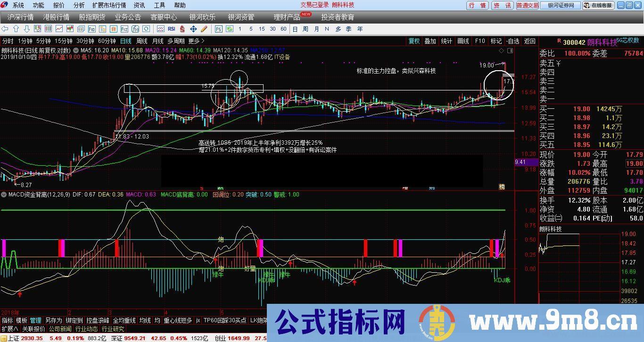Open the main chart indicator dropdown arrow
This screenshot has height=342, width=644.
point(76,50)
